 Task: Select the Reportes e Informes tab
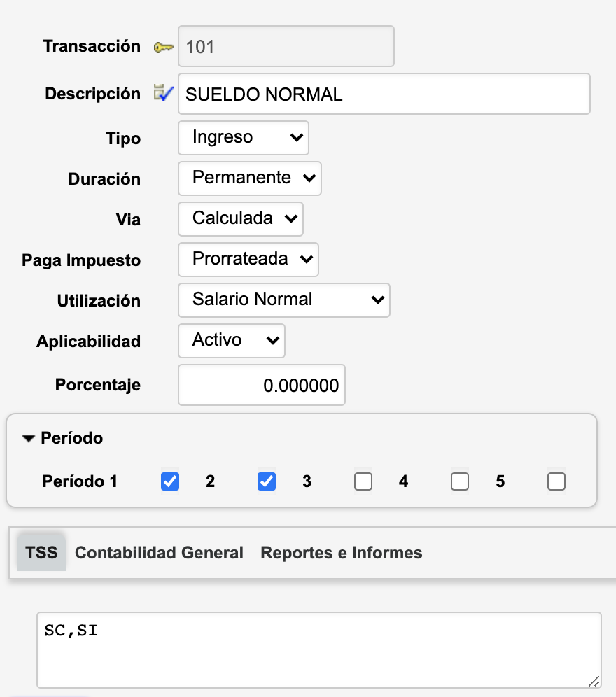pos(341,553)
